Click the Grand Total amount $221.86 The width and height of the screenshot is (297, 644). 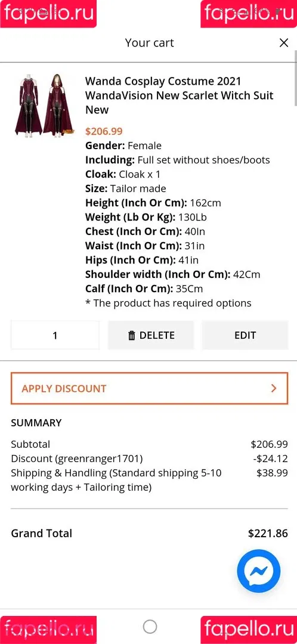click(268, 533)
